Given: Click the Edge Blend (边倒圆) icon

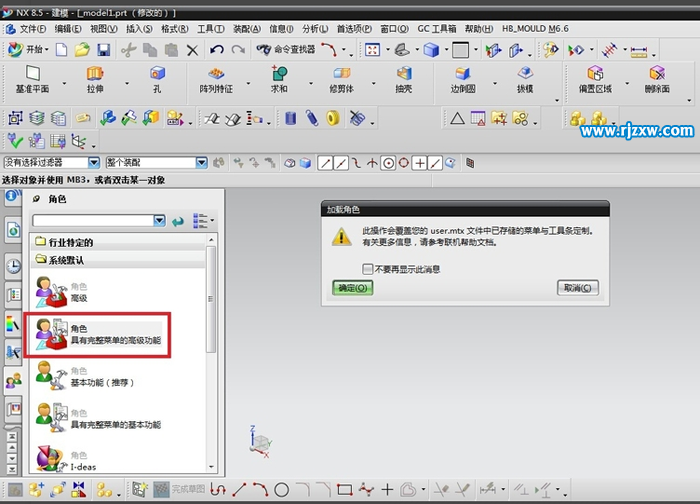Looking at the screenshot, I should point(463,74).
